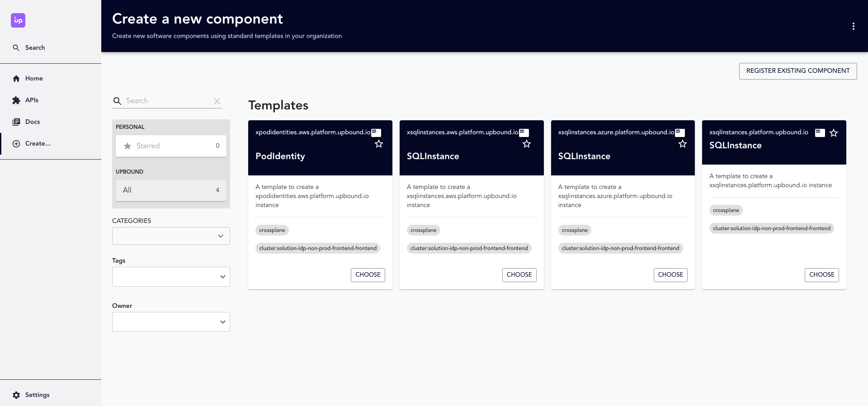Image resolution: width=868 pixels, height=406 pixels.
Task: Expand the Categories dropdown
Action: coord(220,236)
